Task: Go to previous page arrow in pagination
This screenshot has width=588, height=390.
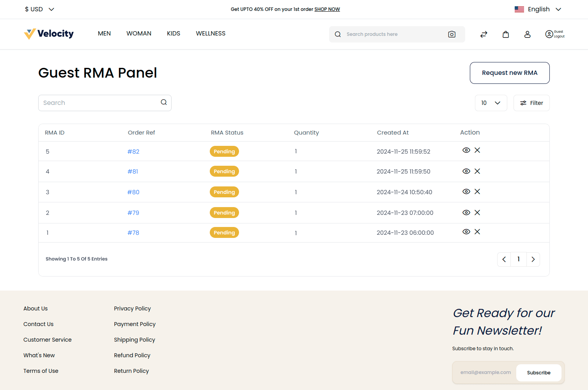Action: coord(504,259)
